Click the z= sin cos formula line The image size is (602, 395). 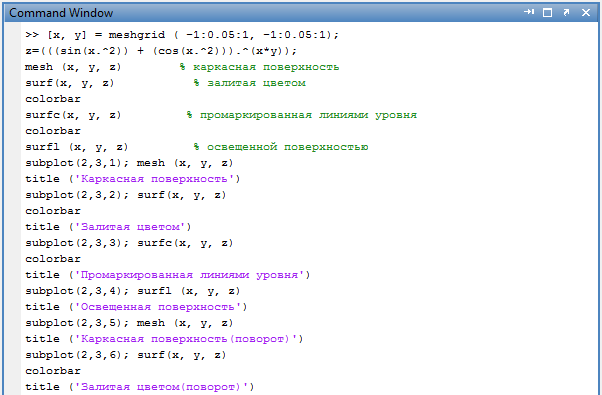click(x=161, y=51)
